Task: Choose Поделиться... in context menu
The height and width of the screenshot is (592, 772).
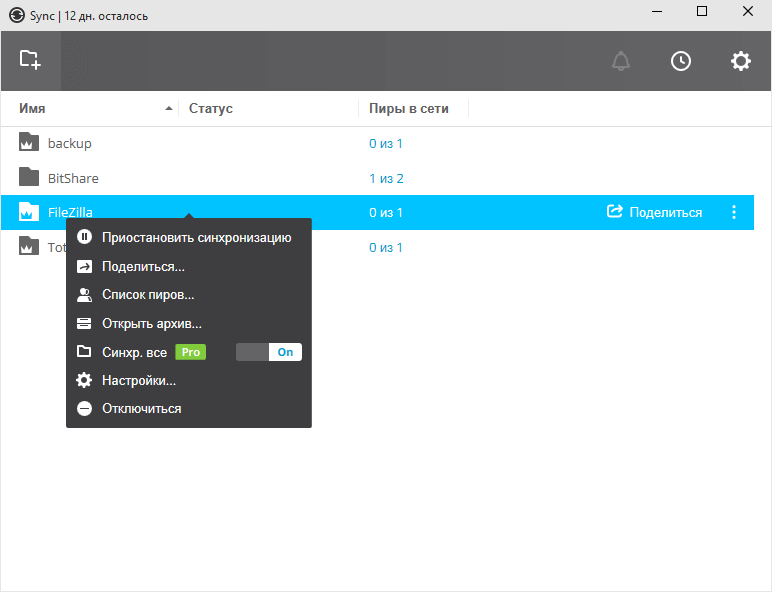Action: tap(143, 266)
